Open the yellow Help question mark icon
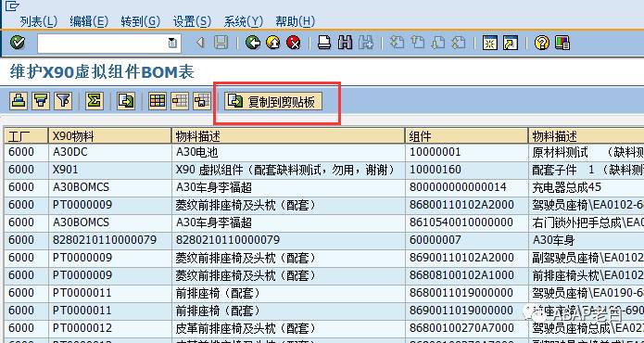The width and height of the screenshot is (644, 343). pos(542,43)
